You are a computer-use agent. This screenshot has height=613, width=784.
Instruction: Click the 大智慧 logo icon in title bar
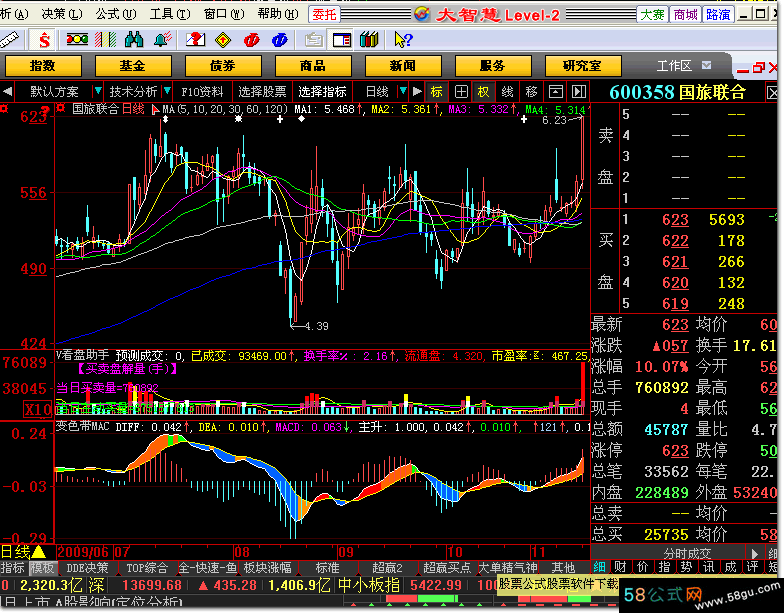(422, 14)
